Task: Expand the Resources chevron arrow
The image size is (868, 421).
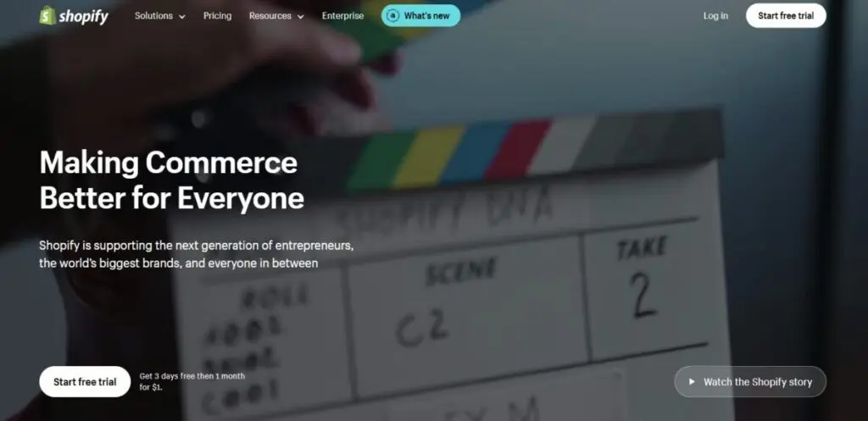Action: click(x=301, y=17)
